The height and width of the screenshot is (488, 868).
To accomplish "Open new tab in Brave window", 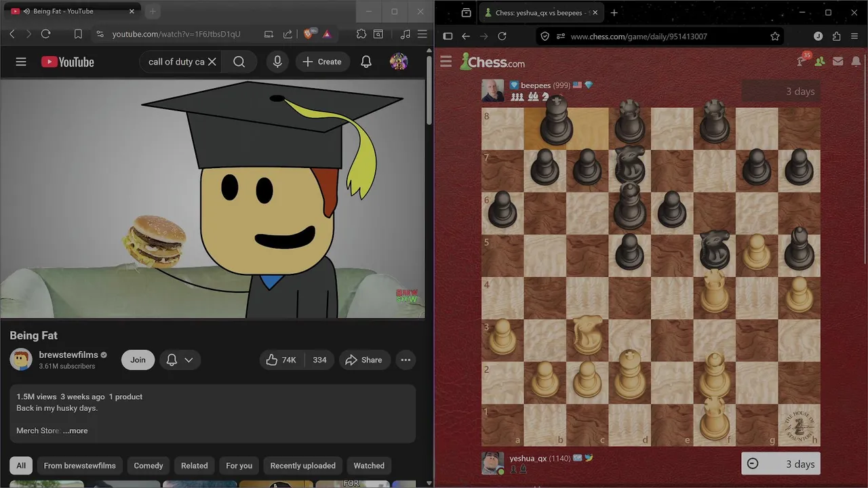I will click(x=153, y=12).
